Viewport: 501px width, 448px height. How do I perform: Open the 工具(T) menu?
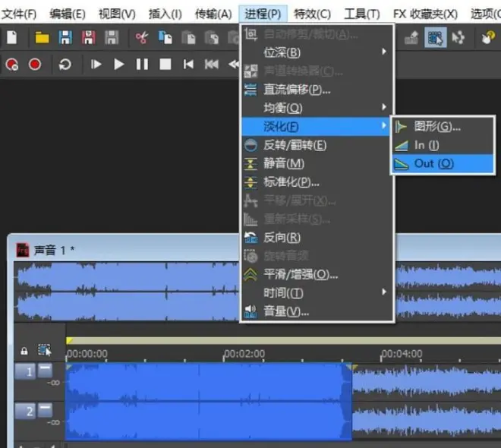pos(362,14)
